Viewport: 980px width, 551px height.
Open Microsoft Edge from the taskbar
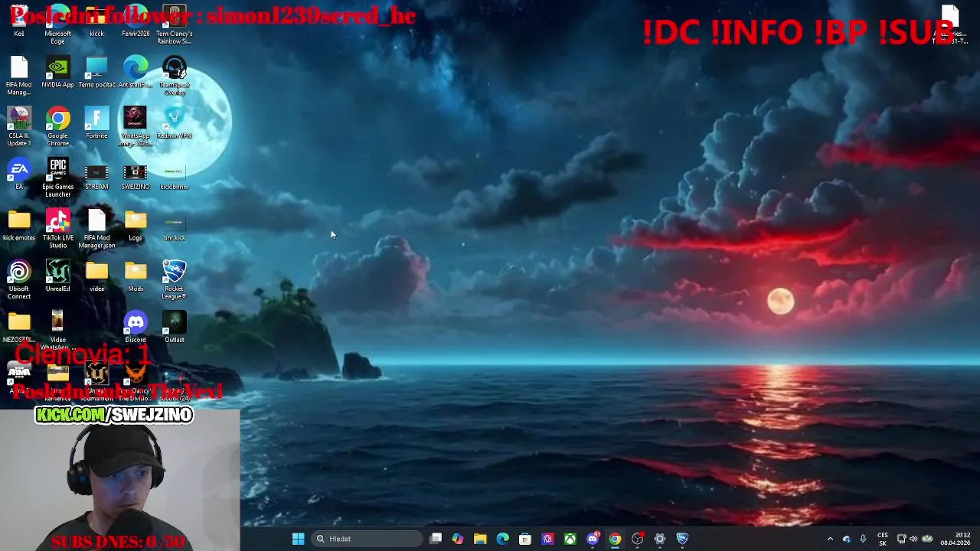(502, 539)
